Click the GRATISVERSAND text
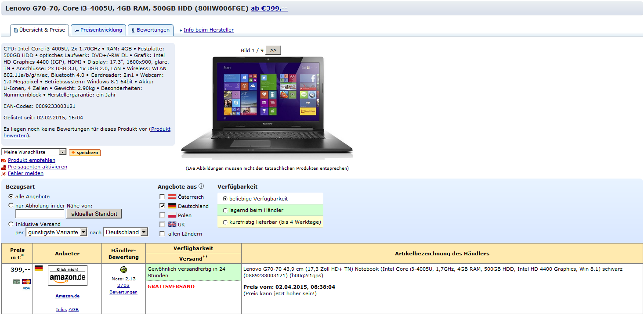This screenshot has height=315, width=644. pyautogui.click(x=171, y=286)
